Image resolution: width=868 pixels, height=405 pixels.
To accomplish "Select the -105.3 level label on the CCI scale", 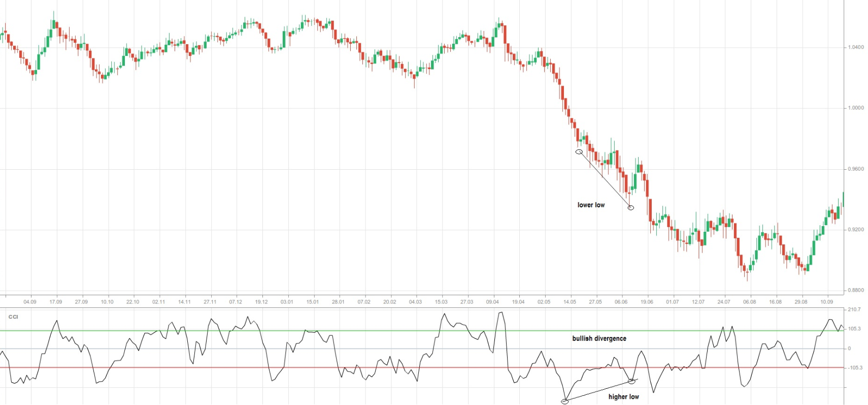I will coord(855,367).
